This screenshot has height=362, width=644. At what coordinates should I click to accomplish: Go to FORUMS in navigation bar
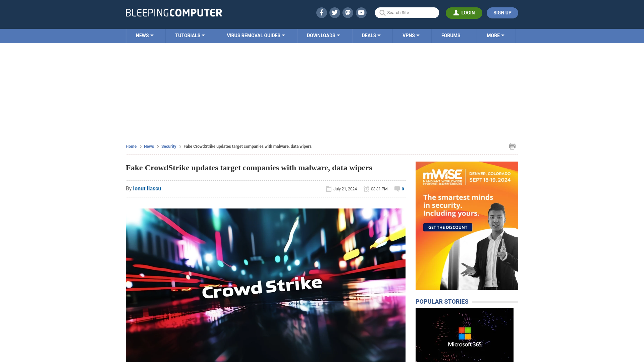(x=451, y=36)
